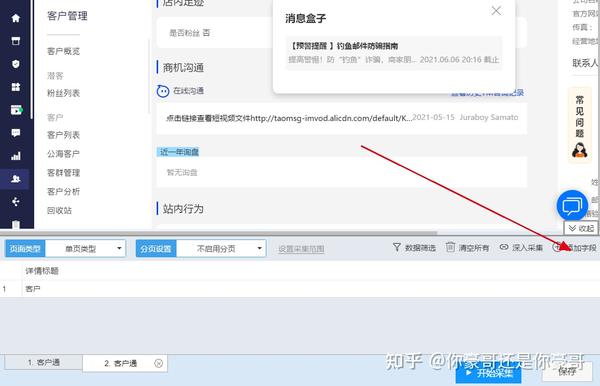Open the 单页类型 page type dropdown

click(x=85, y=249)
